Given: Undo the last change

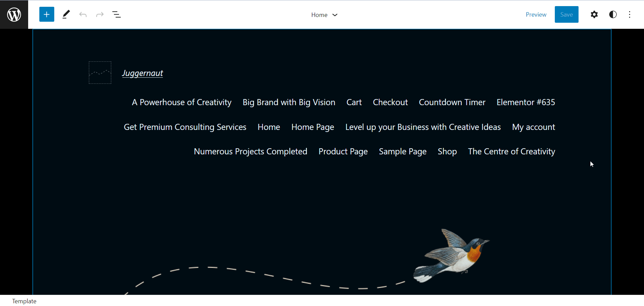Looking at the screenshot, I should pyautogui.click(x=83, y=15).
